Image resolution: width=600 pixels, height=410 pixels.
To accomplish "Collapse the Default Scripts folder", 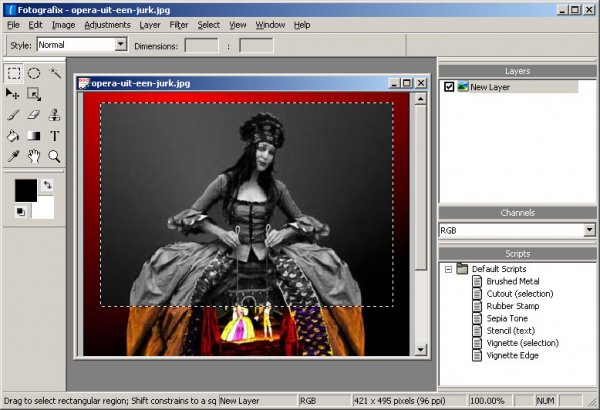I will [447, 268].
